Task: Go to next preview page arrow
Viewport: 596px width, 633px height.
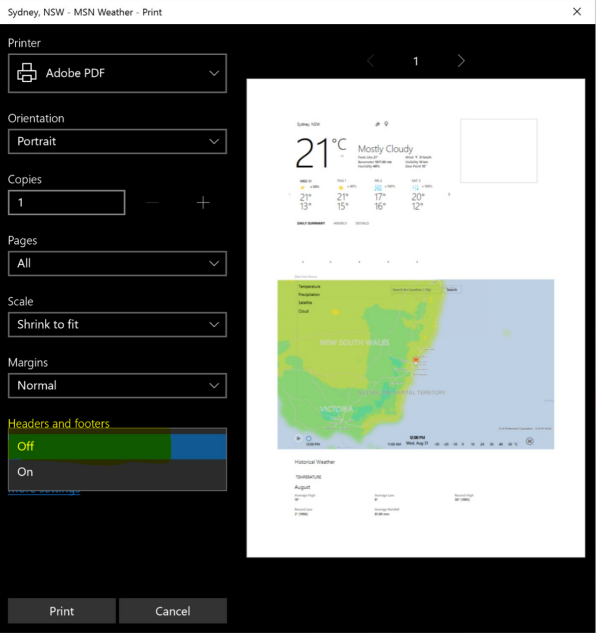Action: click(x=461, y=61)
